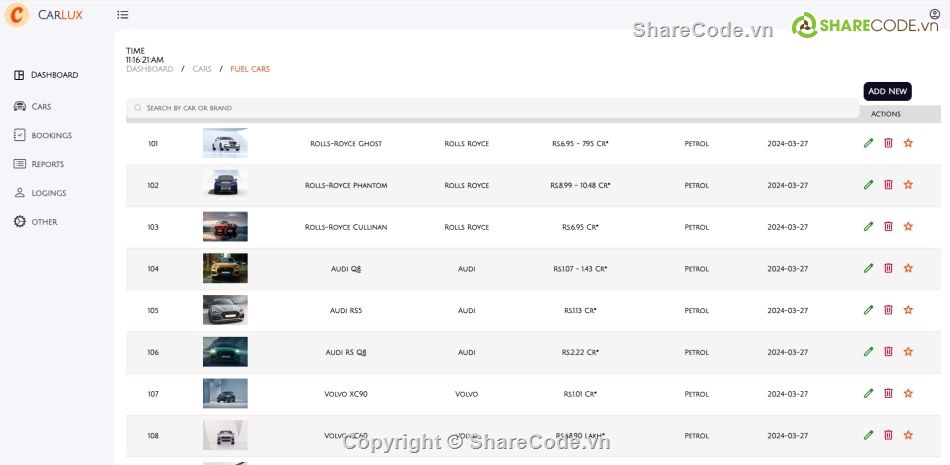950x465 pixels.
Task: Edit the Audi RS5 row
Action: [868, 310]
